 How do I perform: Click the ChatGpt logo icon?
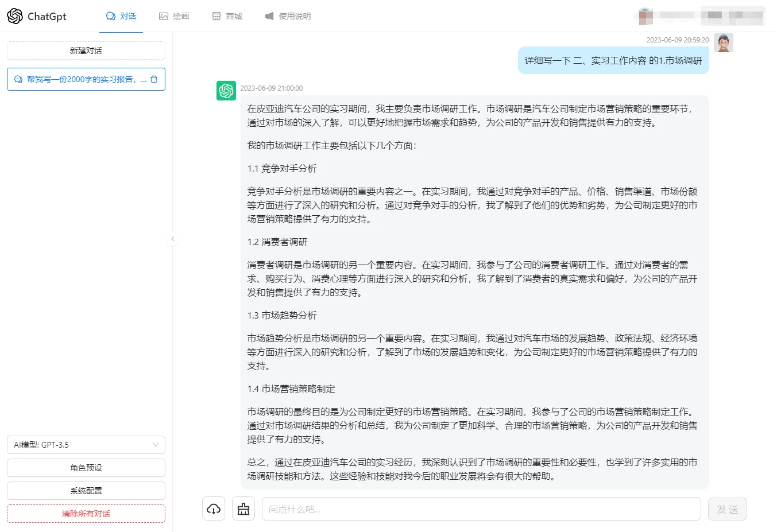click(15, 16)
